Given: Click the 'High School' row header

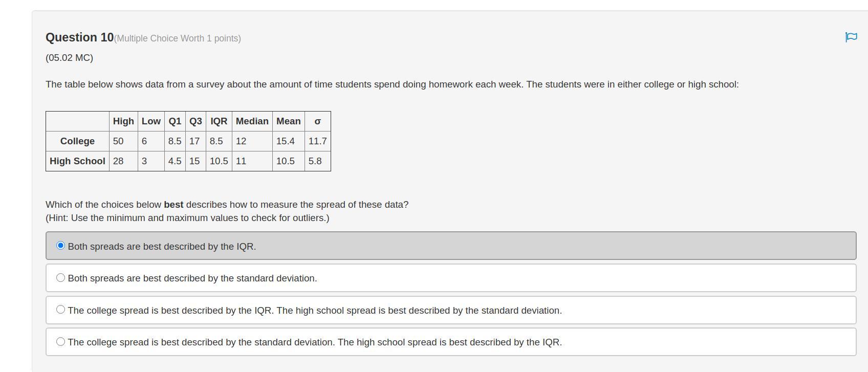Looking at the screenshot, I should tap(77, 161).
